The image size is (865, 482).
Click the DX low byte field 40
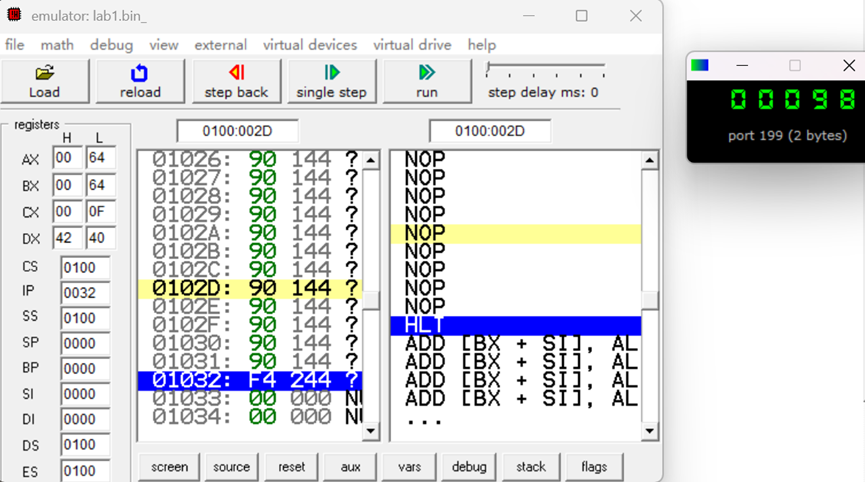tap(100, 238)
